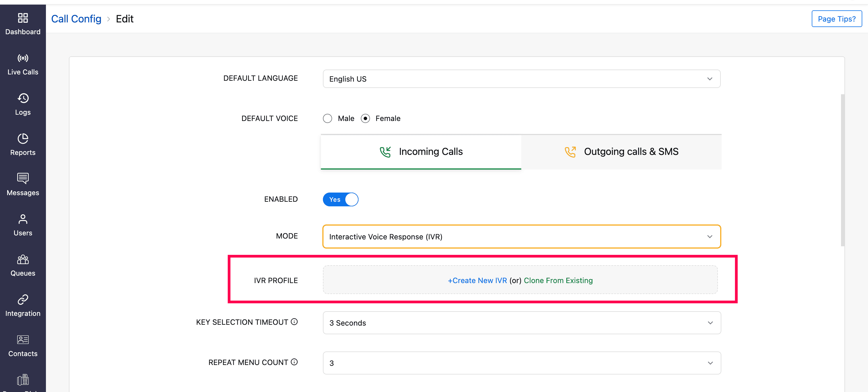The image size is (868, 392).
Task: Click Key Selection Timeout info icon
Action: [x=294, y=322]
